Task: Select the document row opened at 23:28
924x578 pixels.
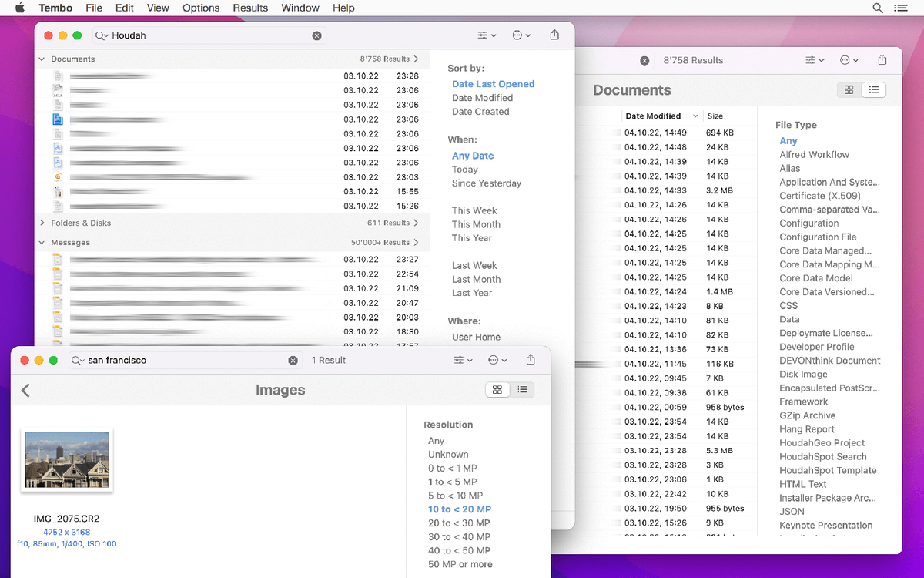Action: (x=232, y=76)
